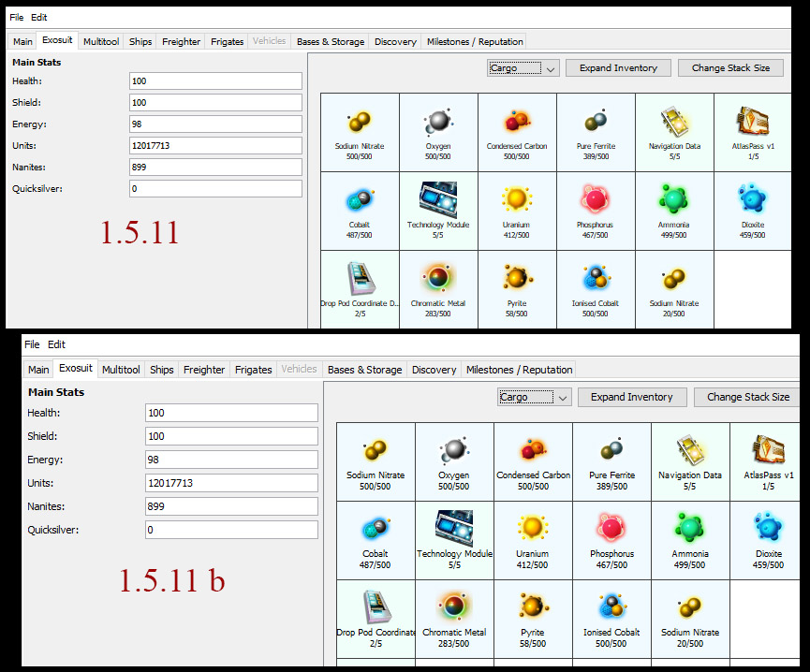Select Ammonia icon in top window
The height and width of the screenshot is (672, 810).
(673, 199)
